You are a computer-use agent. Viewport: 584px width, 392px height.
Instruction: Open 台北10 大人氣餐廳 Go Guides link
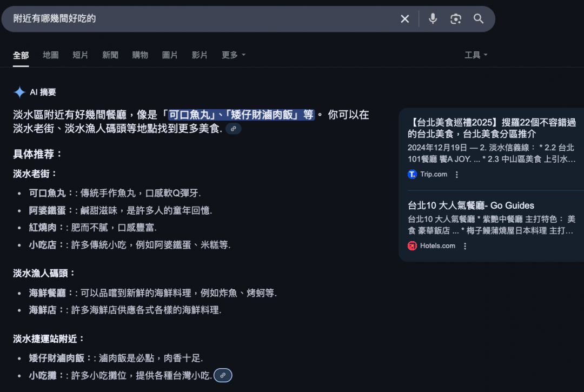point(470,205)
